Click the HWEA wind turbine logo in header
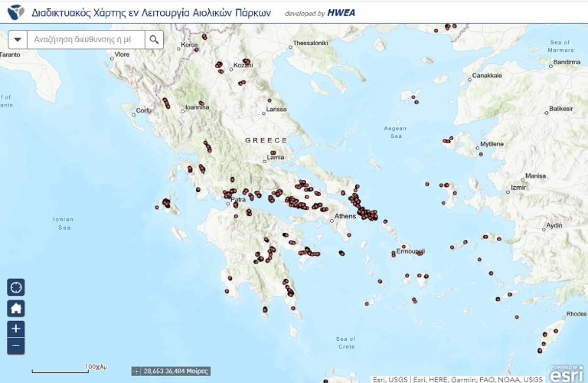Image resolution: width=588 pixels, height=383 pixels. (16, 12)
